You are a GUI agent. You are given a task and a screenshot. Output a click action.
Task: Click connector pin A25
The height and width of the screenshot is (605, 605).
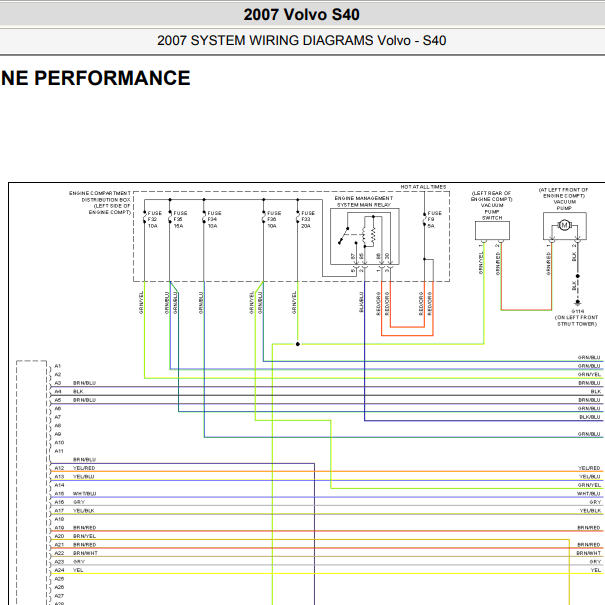coord(59,579)
